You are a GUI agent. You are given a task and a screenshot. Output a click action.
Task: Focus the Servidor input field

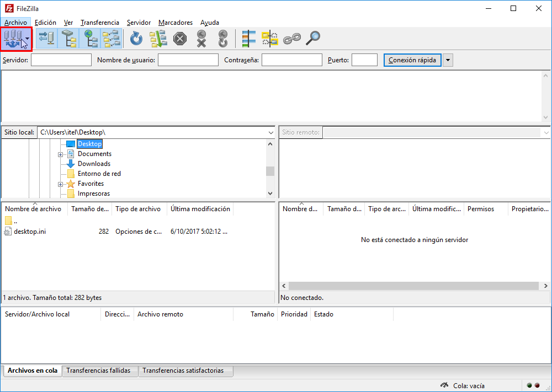61,60
